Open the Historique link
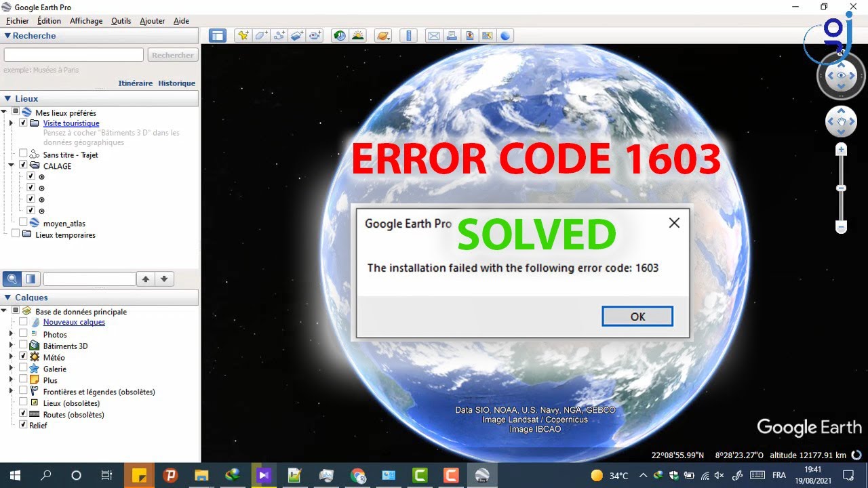This screenshot has width=868, height=488. point(177,83)
